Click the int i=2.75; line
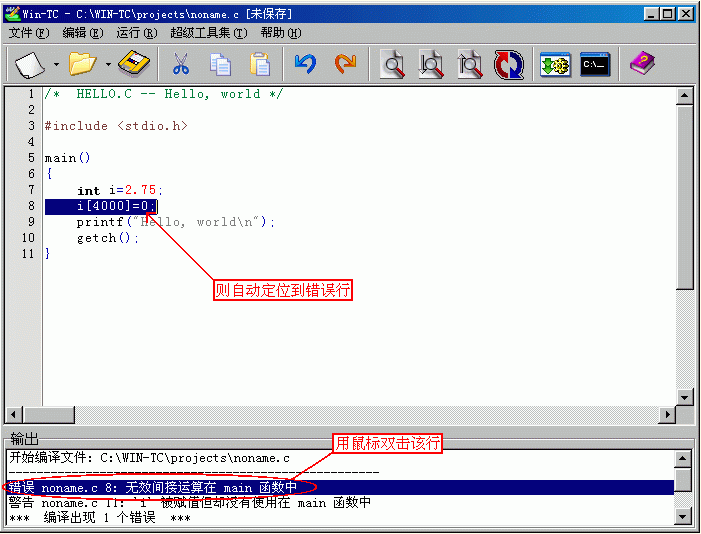The width and height of the screenshot is (701, 534). [x=120, y=191]
